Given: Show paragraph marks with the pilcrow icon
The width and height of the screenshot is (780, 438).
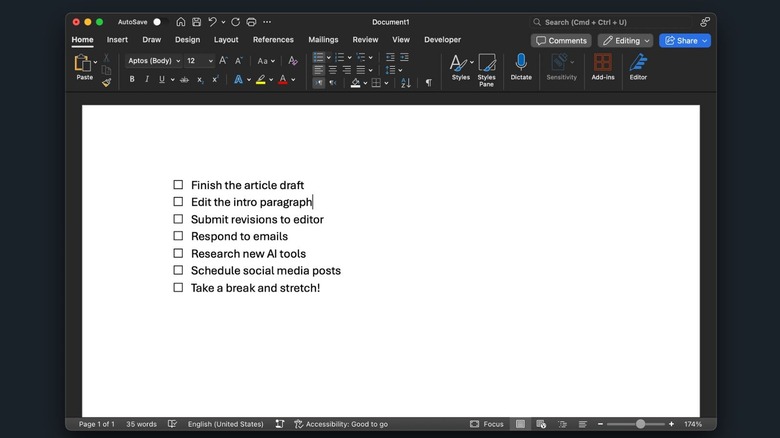Looking at the screenshot, I should coord(428,83).
